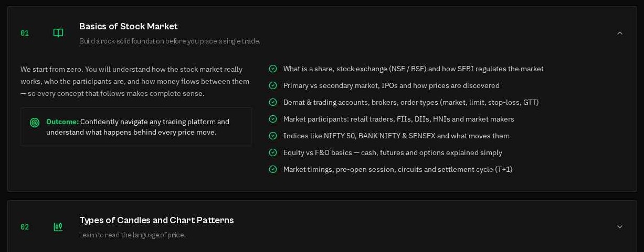The width and height of the screenshot is (644, 252).
Task: Click 'Learn to read the language of price' subtitle
Action: point(132,235)
